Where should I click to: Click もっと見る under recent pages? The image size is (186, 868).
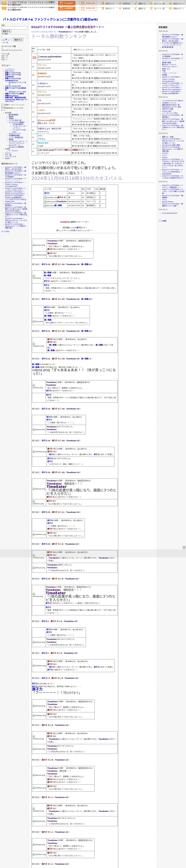(5, 231)
